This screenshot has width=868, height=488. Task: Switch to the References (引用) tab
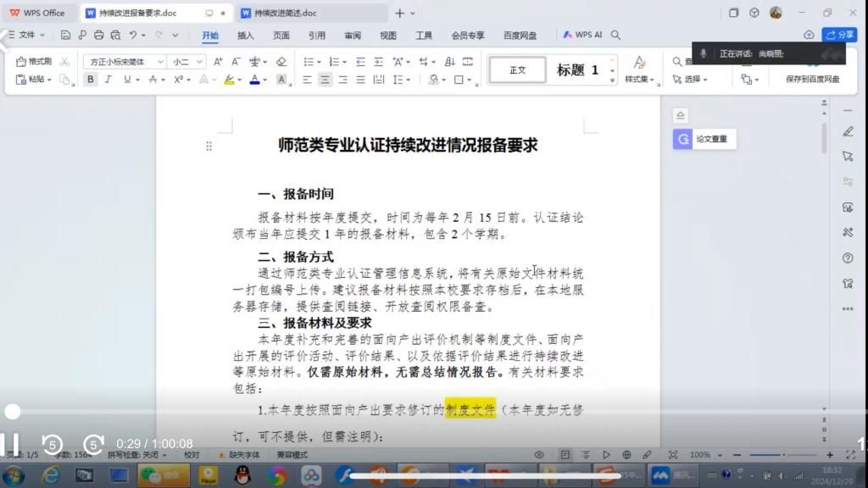(x=317, y=36)
